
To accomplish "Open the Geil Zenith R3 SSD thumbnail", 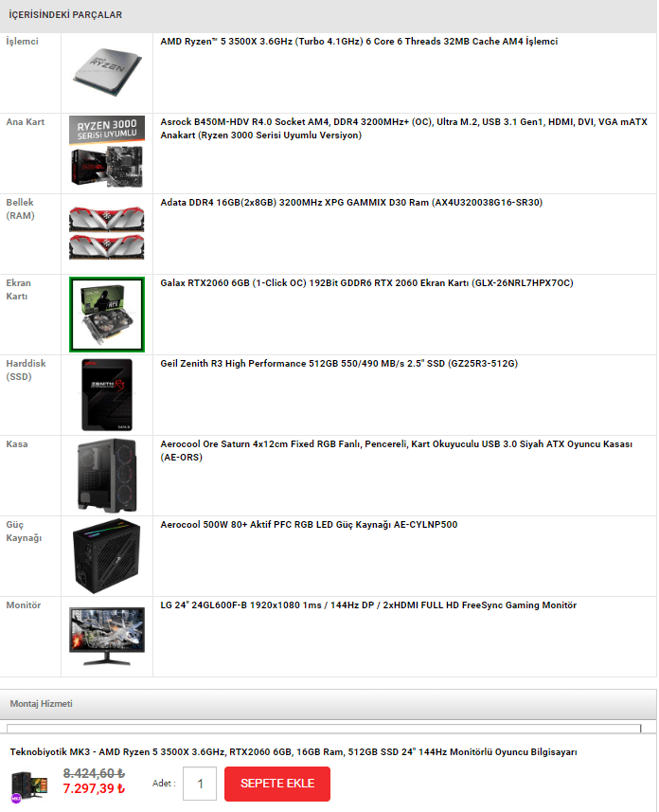I will pos(107,394).
